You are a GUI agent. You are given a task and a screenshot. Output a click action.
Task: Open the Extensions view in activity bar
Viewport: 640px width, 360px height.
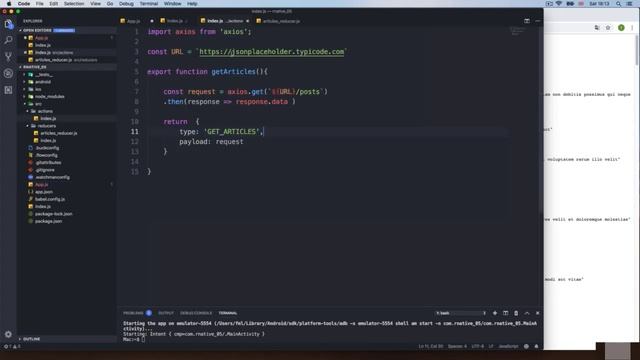point(8,90)
